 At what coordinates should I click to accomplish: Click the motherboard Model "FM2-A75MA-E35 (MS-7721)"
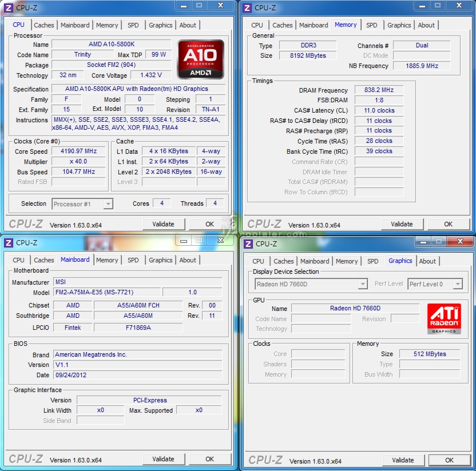tap(107, 292)
